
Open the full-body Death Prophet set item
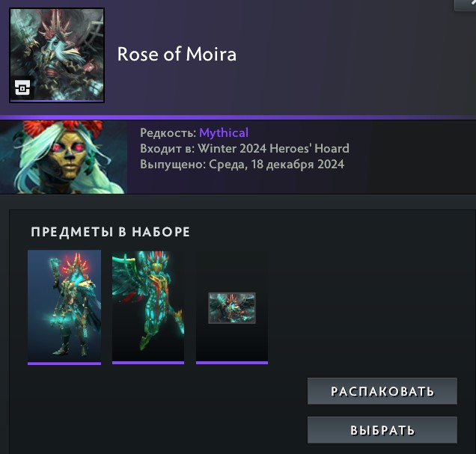64,306
